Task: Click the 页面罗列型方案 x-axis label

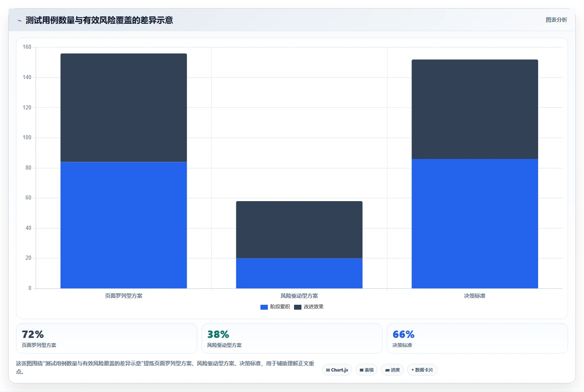Action: click(124, 296)
